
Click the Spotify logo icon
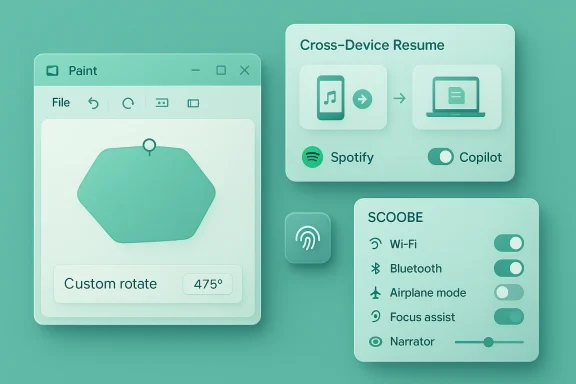(x=312, y=157)
